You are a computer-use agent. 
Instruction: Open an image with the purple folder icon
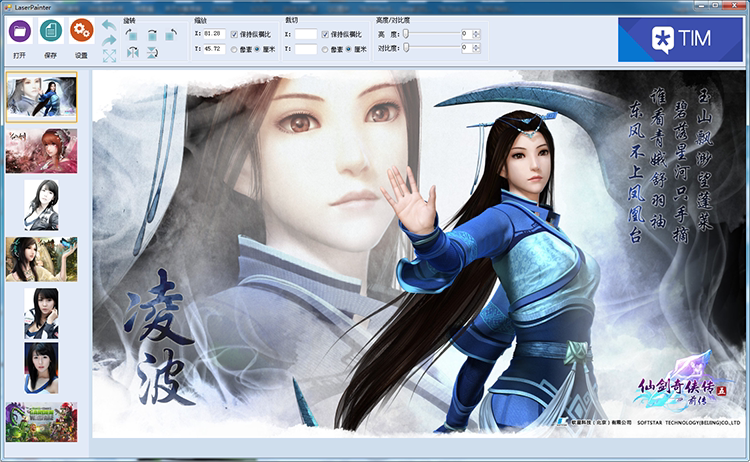pos(20,31)
